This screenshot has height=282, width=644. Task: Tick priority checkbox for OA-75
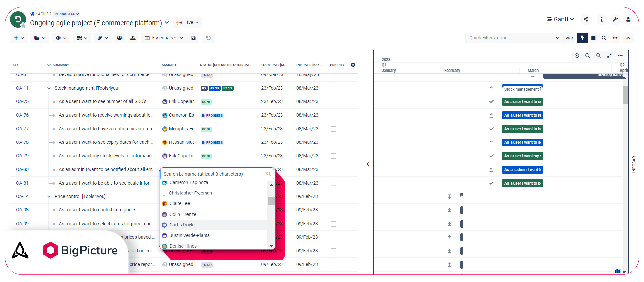click(x=333, y=102)
